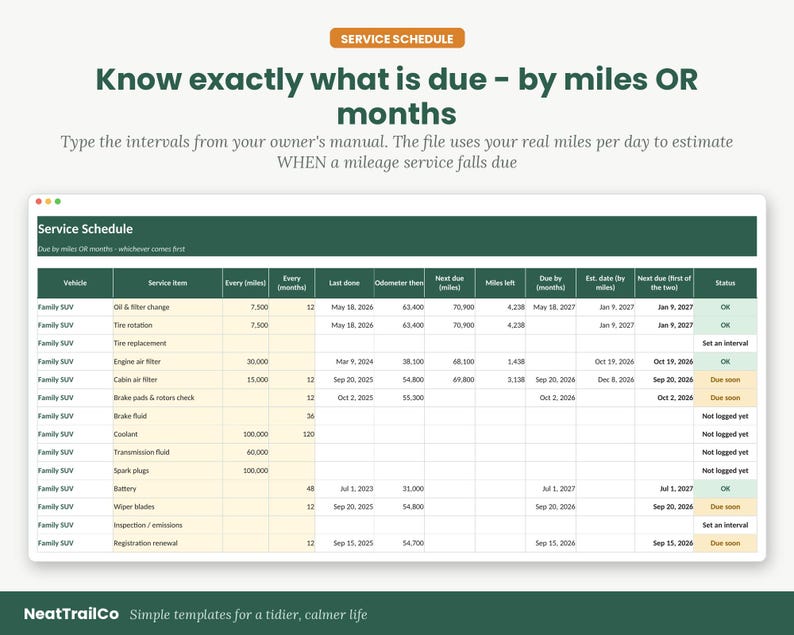Image resolution: width=794 pixels, height=635 pixels.
Task: Click the OK status for Battery row
Action: click(725, 489)
